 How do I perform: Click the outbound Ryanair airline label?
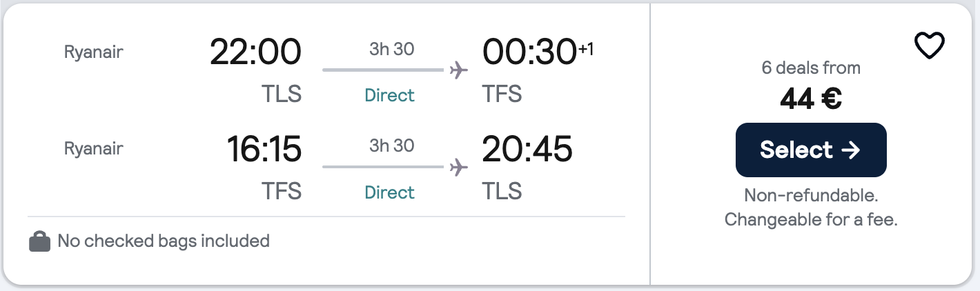coord(93,52)
